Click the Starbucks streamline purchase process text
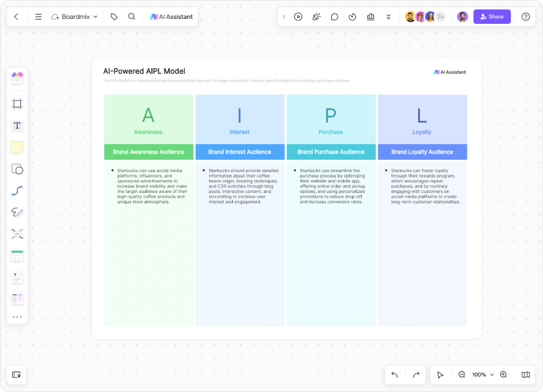The height and width of the screenshot is (392, 543). [332, 186]
